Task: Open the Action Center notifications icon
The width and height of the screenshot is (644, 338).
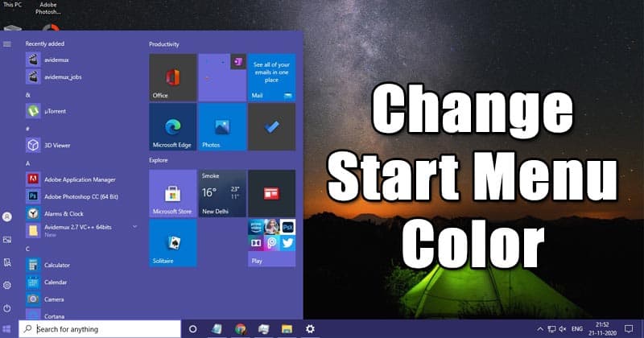Action: (629, 329)
